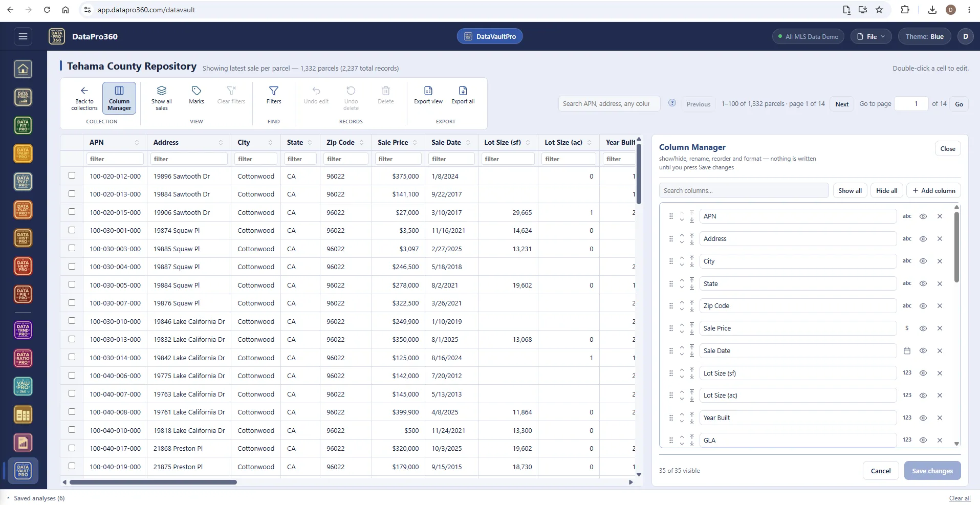This screenshot has width=980, height=505.
Task: Toggle the hamburger menu
Action: (23, 36)
